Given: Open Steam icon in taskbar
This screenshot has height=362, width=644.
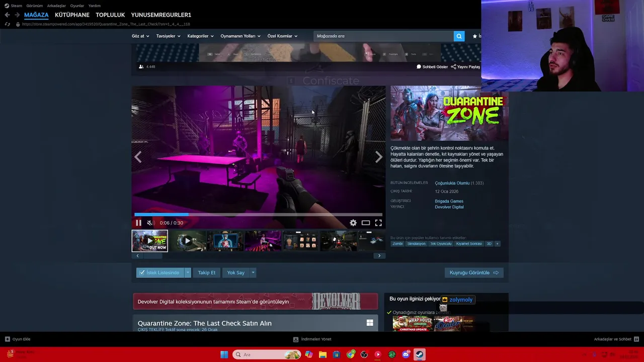Looking at the screenshot, I should [x=419, y=354].
